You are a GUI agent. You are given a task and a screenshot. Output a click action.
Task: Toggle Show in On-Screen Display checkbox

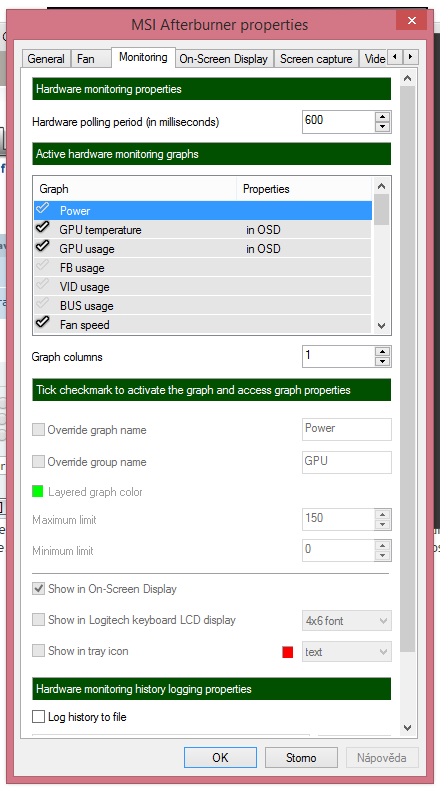[38, 588]
